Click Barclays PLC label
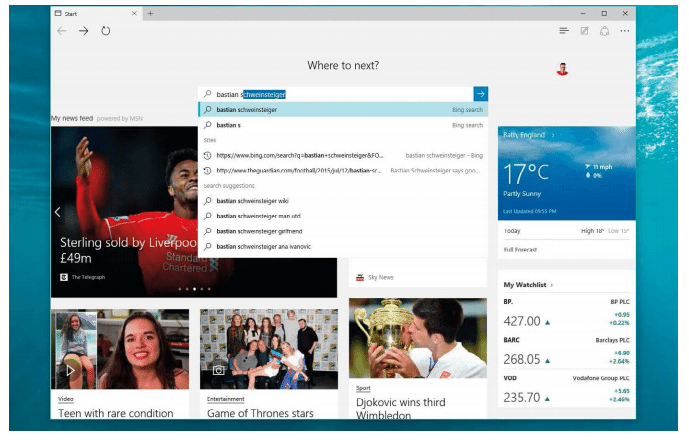 click(x=613, y=340)
